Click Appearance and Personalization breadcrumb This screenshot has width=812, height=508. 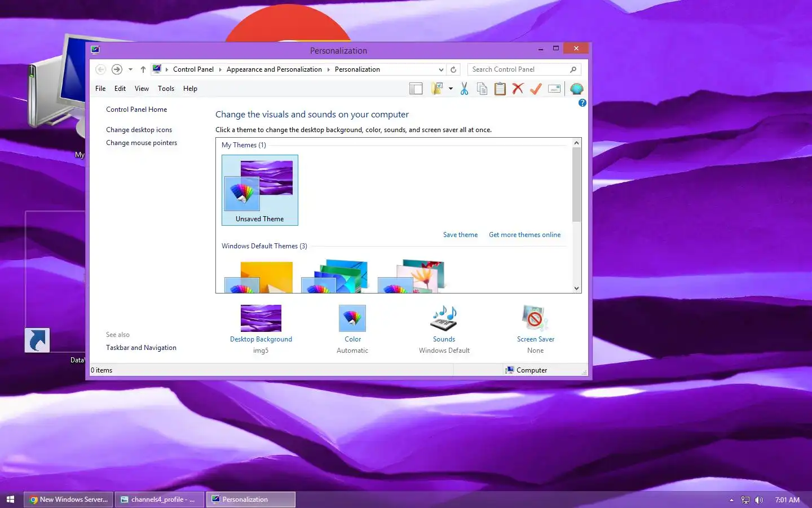point(274,69)
